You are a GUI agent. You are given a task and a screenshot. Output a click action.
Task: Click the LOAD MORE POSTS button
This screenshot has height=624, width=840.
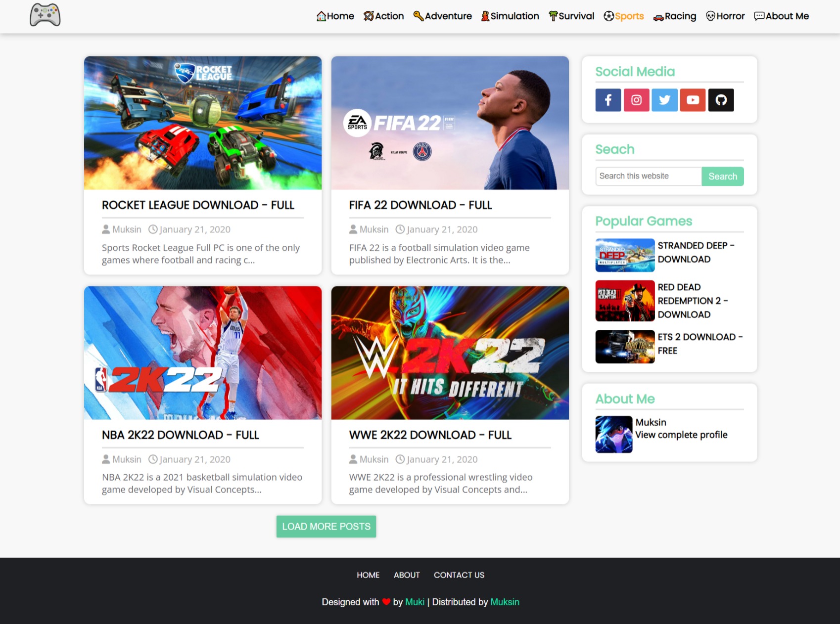pos(326,526)
